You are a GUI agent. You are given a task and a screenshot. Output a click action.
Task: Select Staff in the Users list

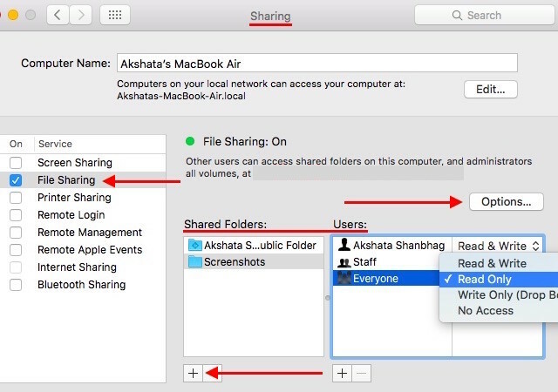[386, 262]
